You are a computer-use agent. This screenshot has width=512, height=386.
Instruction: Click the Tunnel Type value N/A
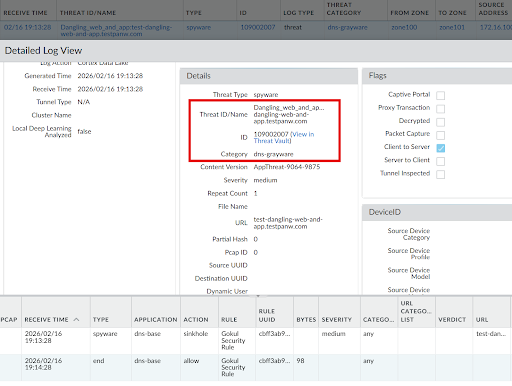tap(84, 102)
